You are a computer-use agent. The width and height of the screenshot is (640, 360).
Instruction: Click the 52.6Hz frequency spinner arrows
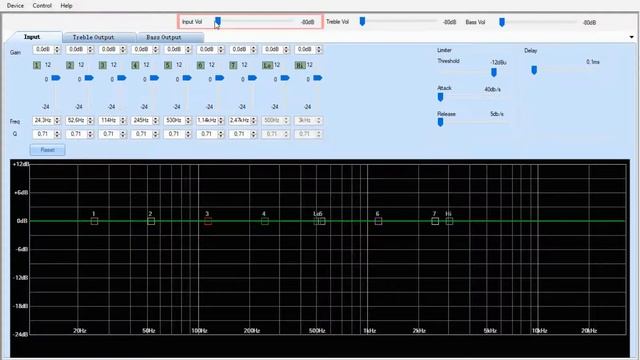coord(90,120)
